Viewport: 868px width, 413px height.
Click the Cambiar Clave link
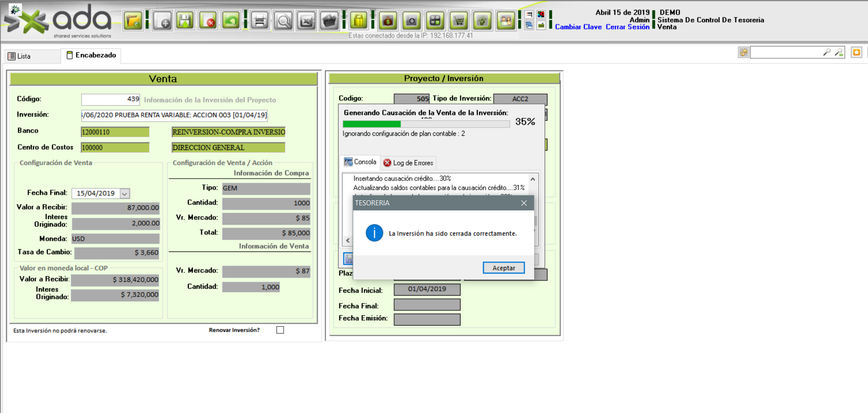[578, 27]
